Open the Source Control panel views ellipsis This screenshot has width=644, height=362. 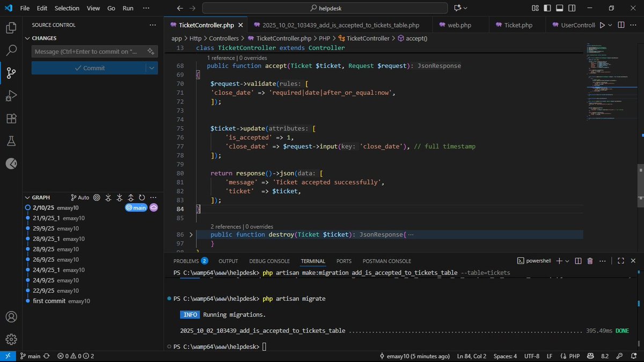(154, 25)
